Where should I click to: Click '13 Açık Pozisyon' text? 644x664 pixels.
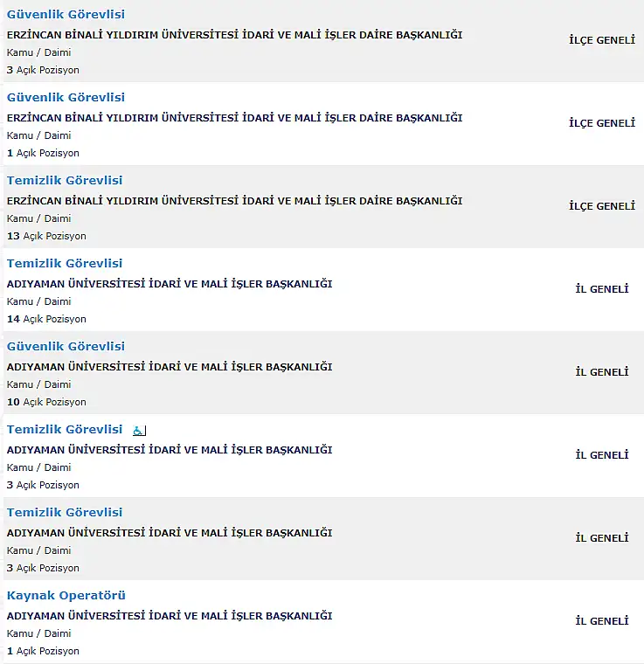[x=46, y=236]
